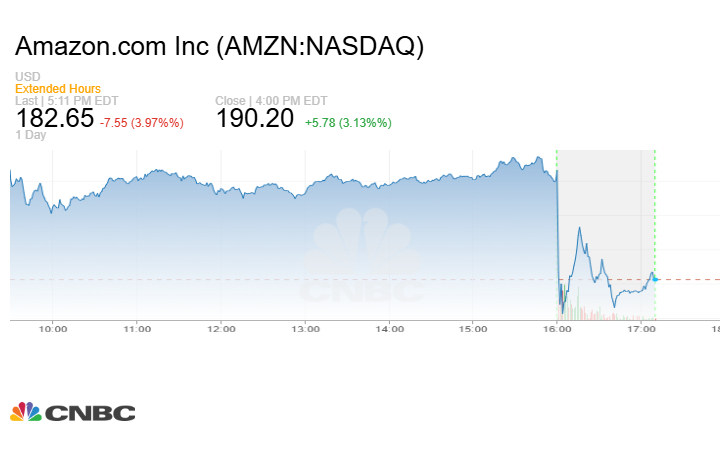The height and width of the screenshot is (450, 720).
Task: Click the USD currency label
Action: pos(27,77)
